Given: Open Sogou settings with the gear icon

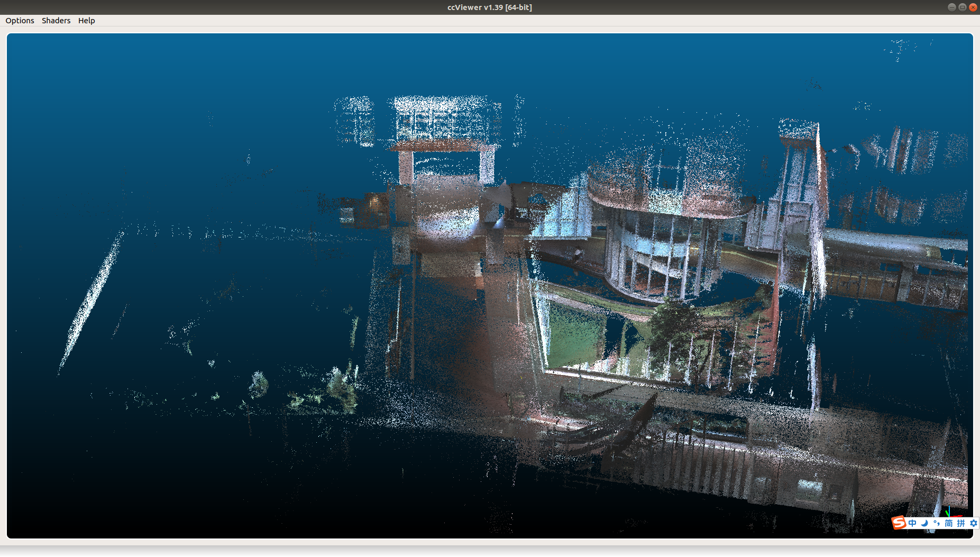Looking at the screenshot, I should [973, 523].
